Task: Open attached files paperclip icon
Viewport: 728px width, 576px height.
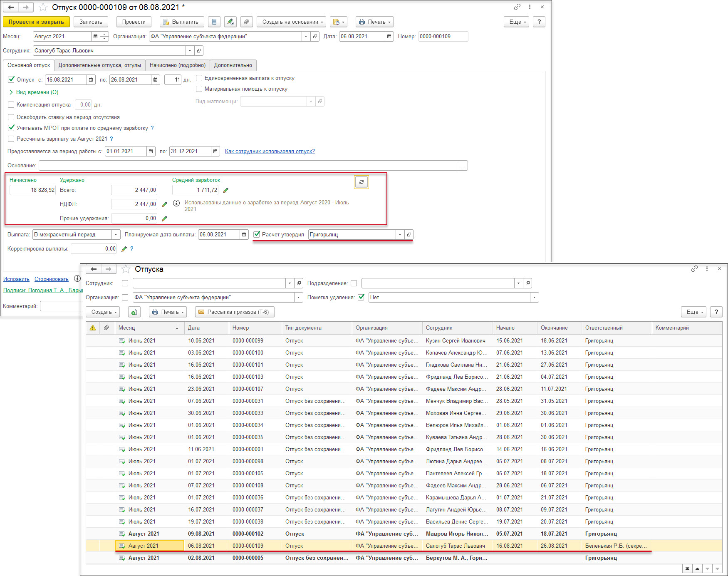Action: tap(247, 22)
